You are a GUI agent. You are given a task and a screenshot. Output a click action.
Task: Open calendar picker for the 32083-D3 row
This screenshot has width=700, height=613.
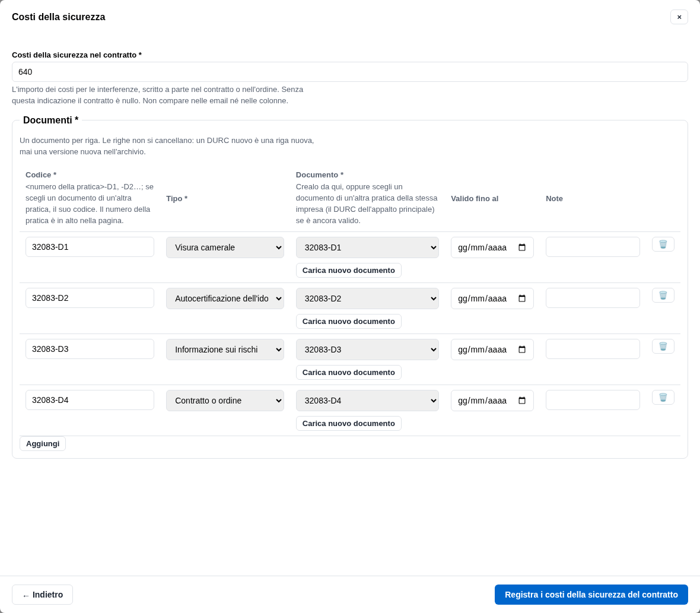pos(522,350)
